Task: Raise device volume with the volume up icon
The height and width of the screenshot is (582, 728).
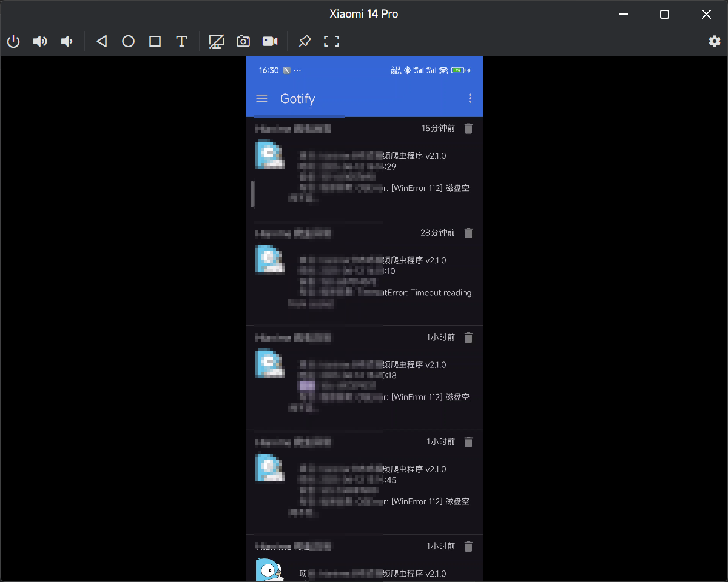Action: [x=40, y=41]
